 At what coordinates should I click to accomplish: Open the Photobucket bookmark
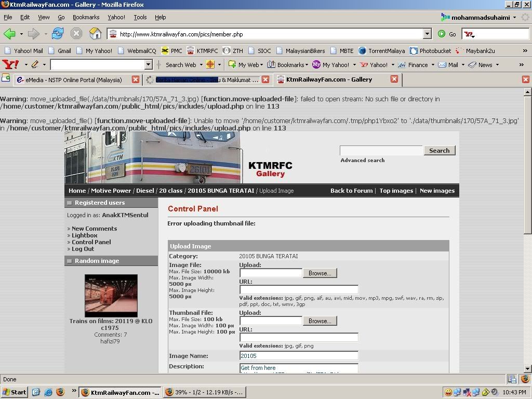point(431,51)
